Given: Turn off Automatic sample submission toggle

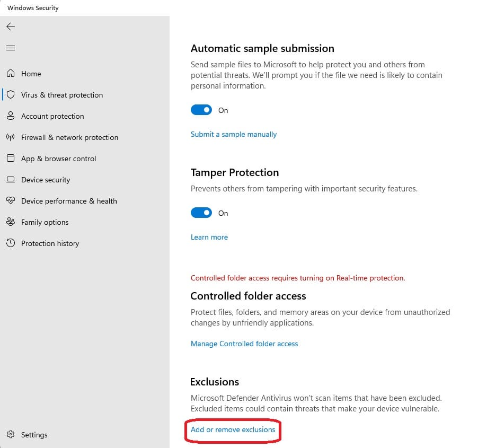Looking at the screenshot, I should point(201,110).
